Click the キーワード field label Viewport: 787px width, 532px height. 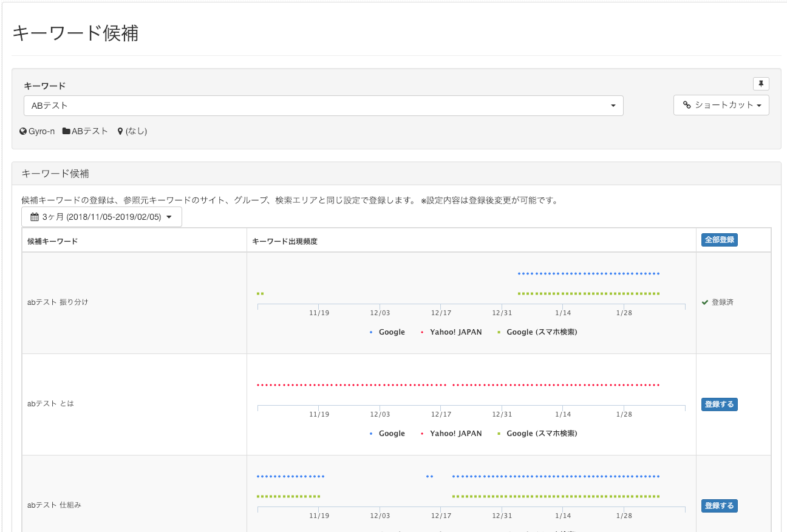45,86
